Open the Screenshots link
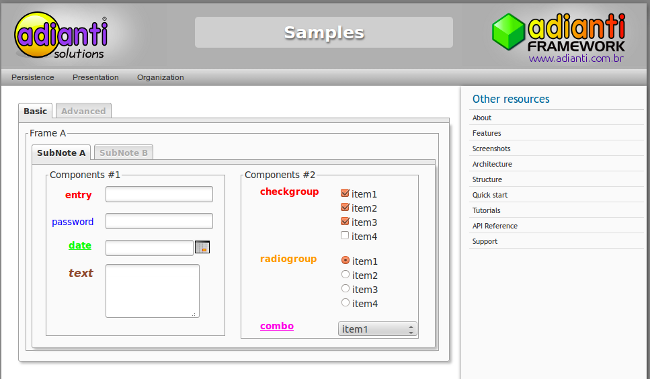Screen dimensions: 650x379 click(491, 148)
